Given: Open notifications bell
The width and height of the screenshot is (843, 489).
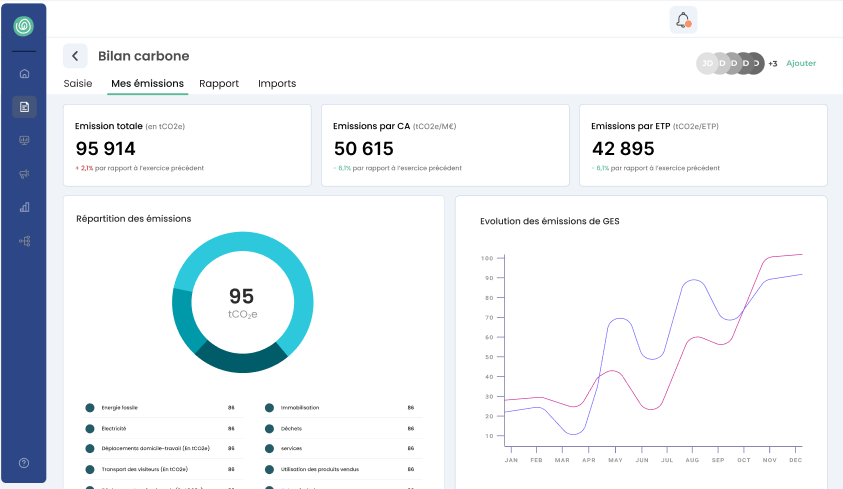Looking at the screenshot, I should coord(683,20).
